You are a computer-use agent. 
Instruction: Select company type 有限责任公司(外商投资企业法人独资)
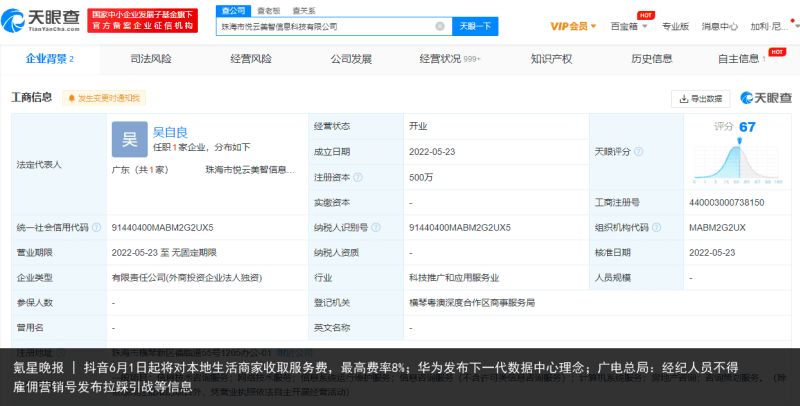(187, 278)
